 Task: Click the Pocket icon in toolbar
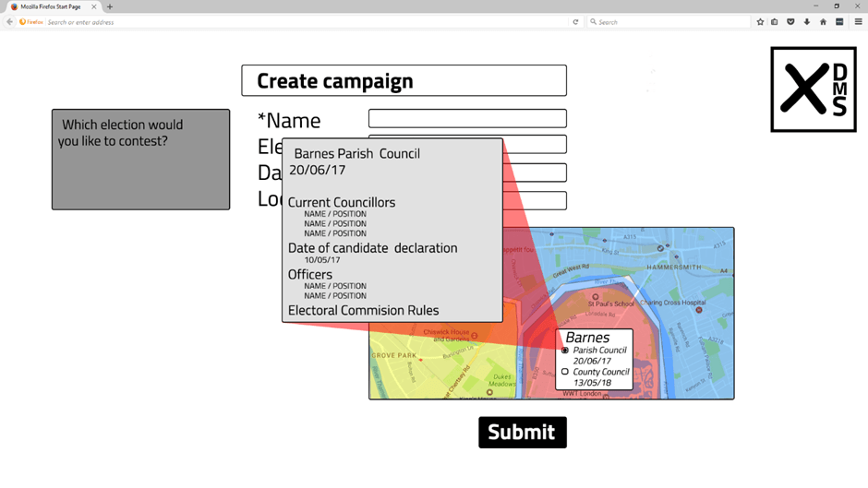tap(790, 22)
